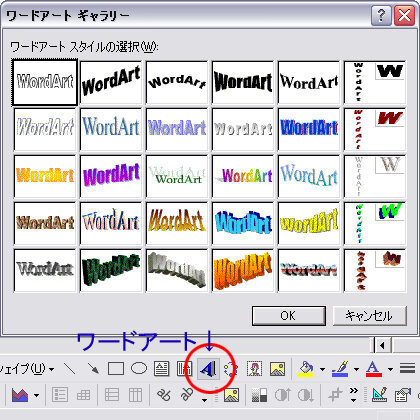
Task: Apply the red font color icon
Action: 374,369
